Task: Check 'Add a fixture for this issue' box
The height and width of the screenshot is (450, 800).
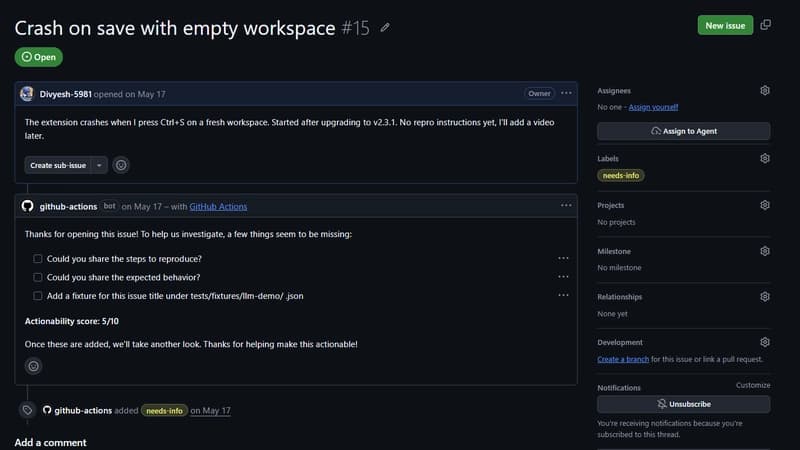Action: coord(38,296)
